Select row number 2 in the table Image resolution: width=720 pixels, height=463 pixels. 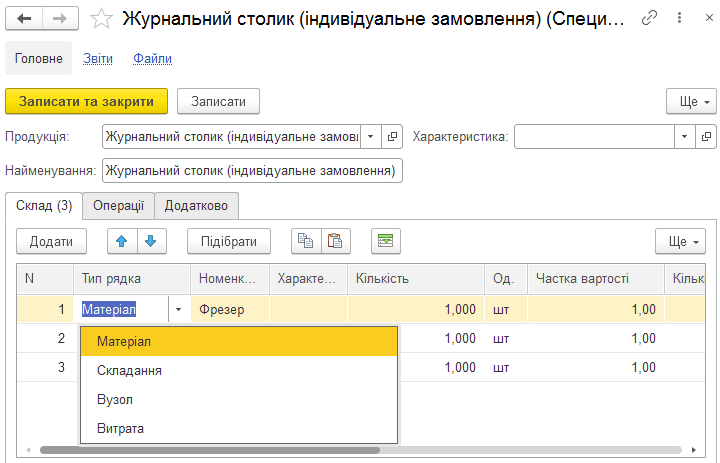coord(45,339)
